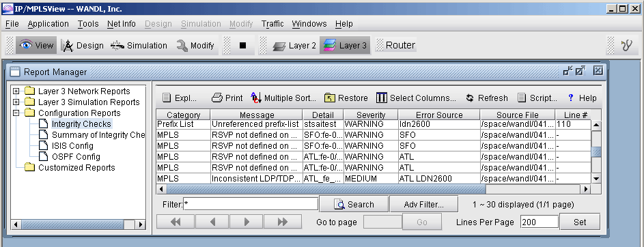Open the Tools menu
The height and width of the screenshot is (247, 644).
tap(88, 24)
